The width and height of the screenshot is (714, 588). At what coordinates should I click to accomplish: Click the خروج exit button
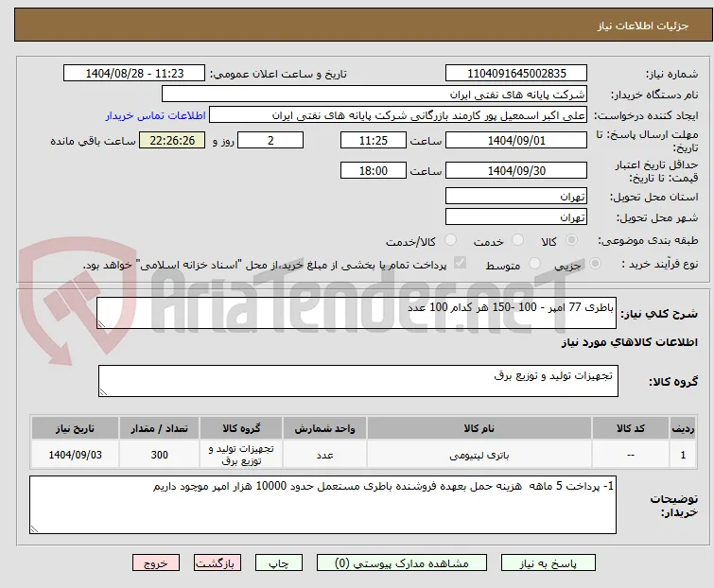[156, 563]
